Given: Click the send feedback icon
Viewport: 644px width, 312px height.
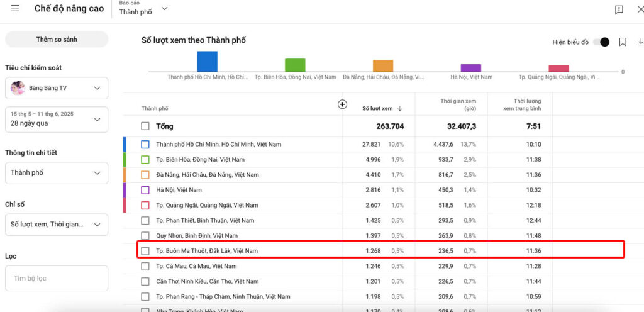Looking at the screenshot, I should (x=619, y=9).
